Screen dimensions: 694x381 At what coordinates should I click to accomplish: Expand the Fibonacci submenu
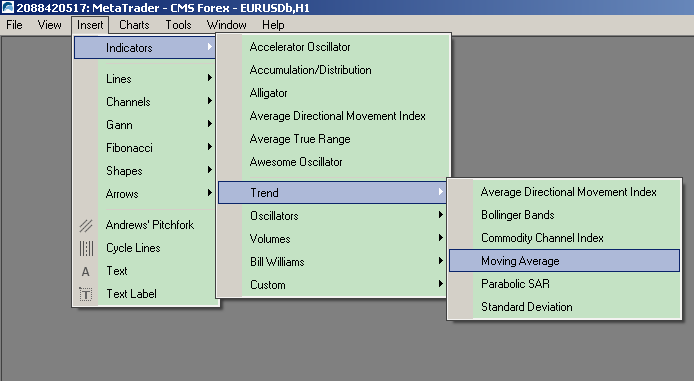tap(145, 148)
